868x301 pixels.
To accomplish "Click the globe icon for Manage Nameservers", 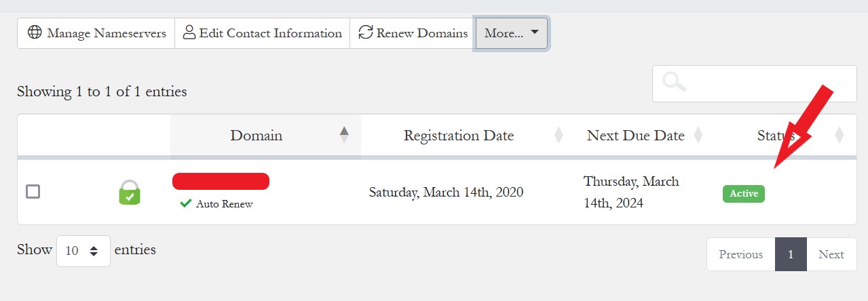I will point(35,33).
